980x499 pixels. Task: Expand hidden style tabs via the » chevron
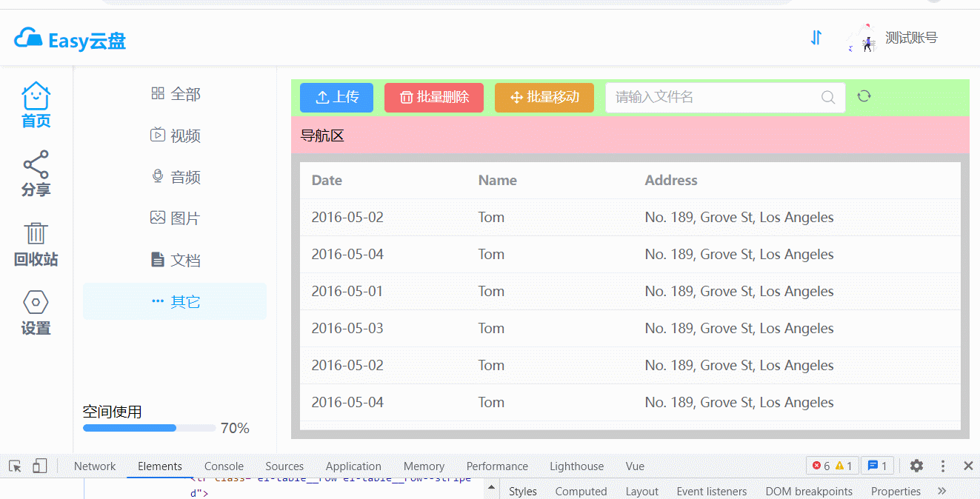(942, 490)
